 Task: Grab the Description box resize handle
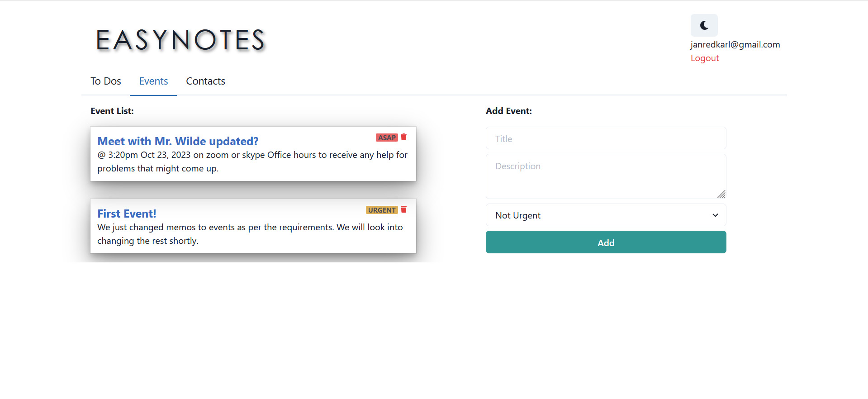[x=721, y=194]
